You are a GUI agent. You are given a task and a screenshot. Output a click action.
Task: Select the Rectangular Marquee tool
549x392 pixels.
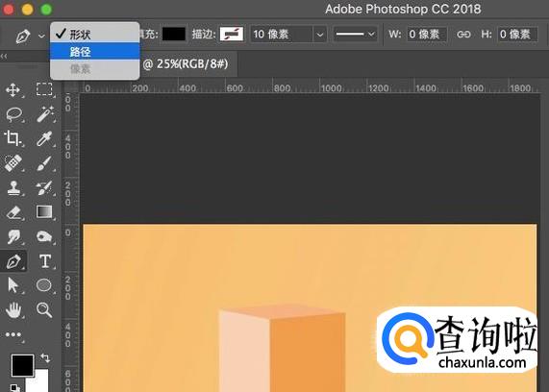44,89
